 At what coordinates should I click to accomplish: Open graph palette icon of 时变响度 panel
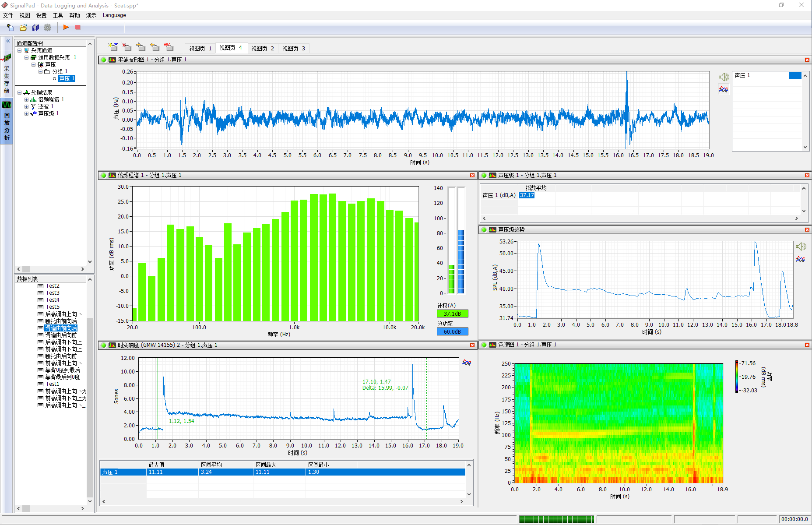click(x=112, y=345)
